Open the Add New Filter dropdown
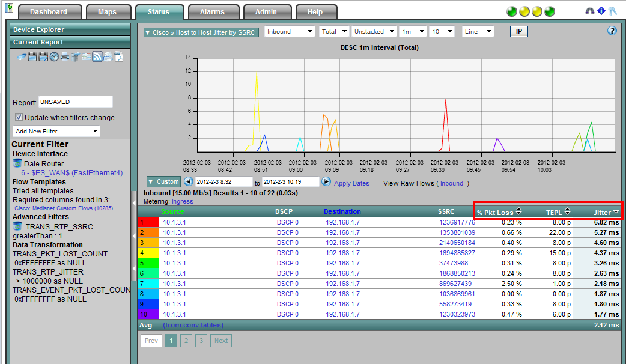This screenshot has height=364, width=626. pyautogui.click(x=56, y=131)
